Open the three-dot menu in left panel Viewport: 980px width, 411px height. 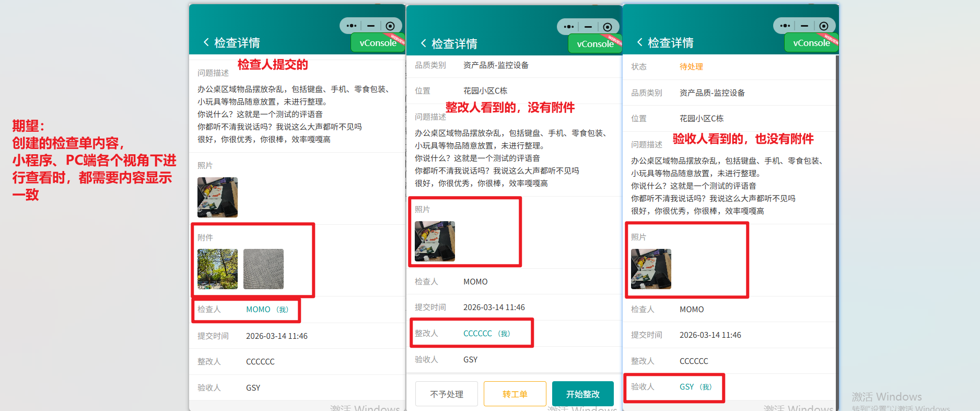352,26
